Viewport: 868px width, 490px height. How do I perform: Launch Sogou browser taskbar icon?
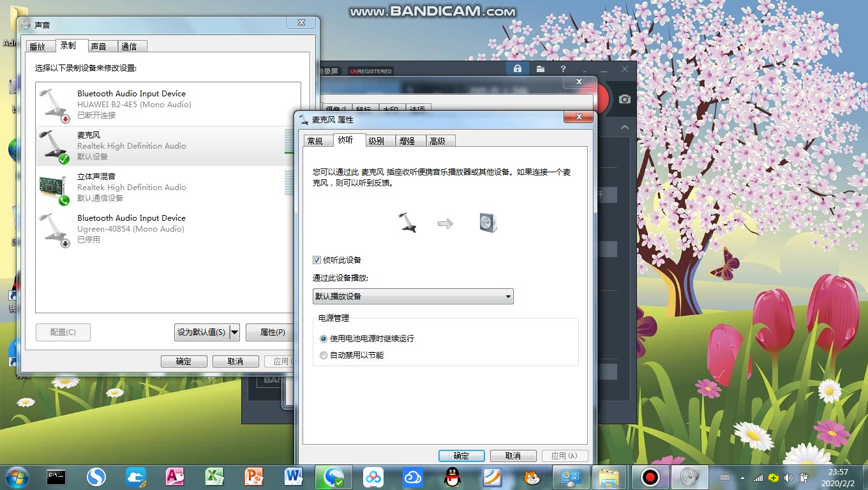point(96,477)
